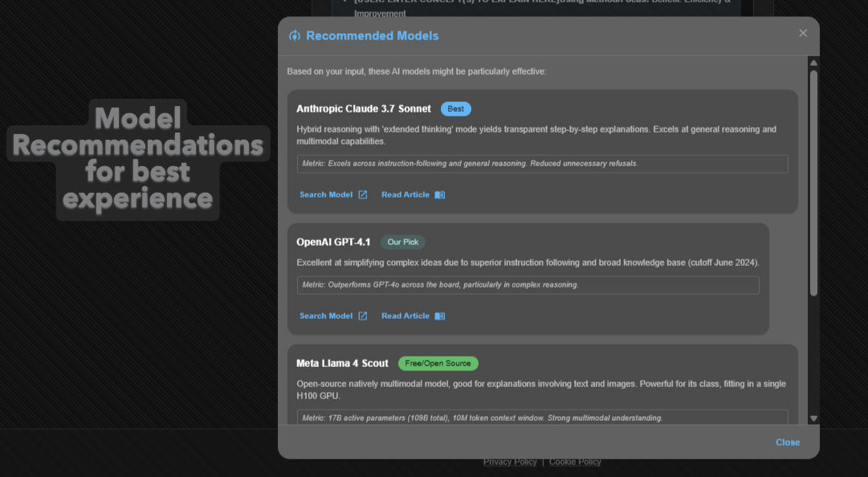Open the Cookie Policy footer link
The width and height of the screenshot is (868, 477).
[575, 462]
